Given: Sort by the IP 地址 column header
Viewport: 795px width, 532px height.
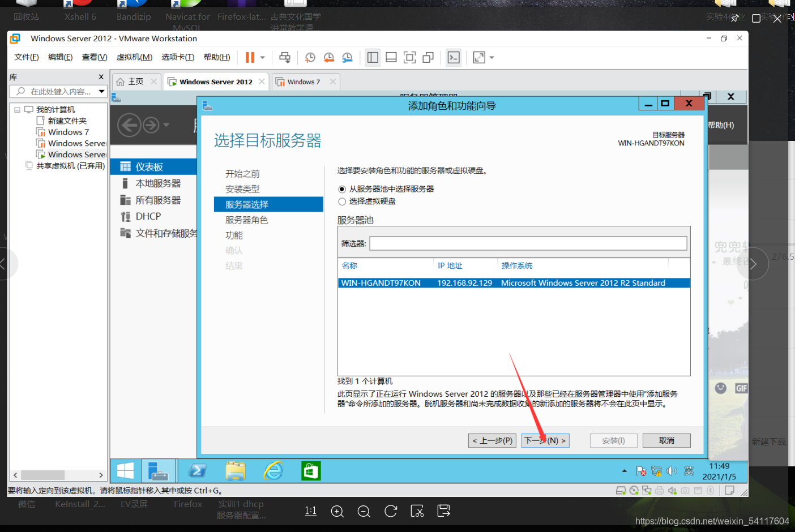Looking at the screenshot, I should (x=450, y=265).
